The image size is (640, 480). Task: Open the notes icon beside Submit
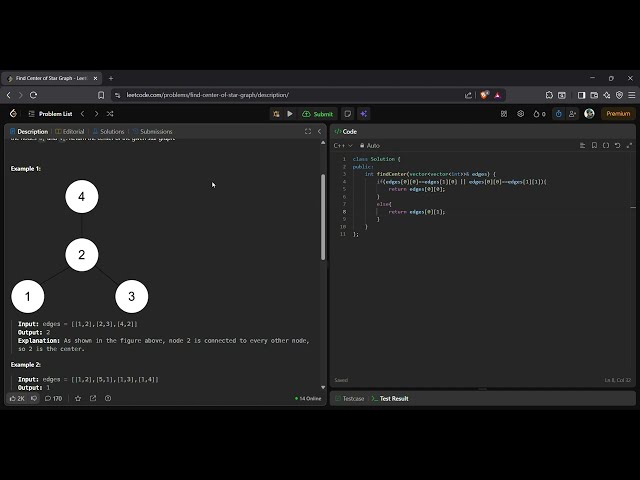348,114
